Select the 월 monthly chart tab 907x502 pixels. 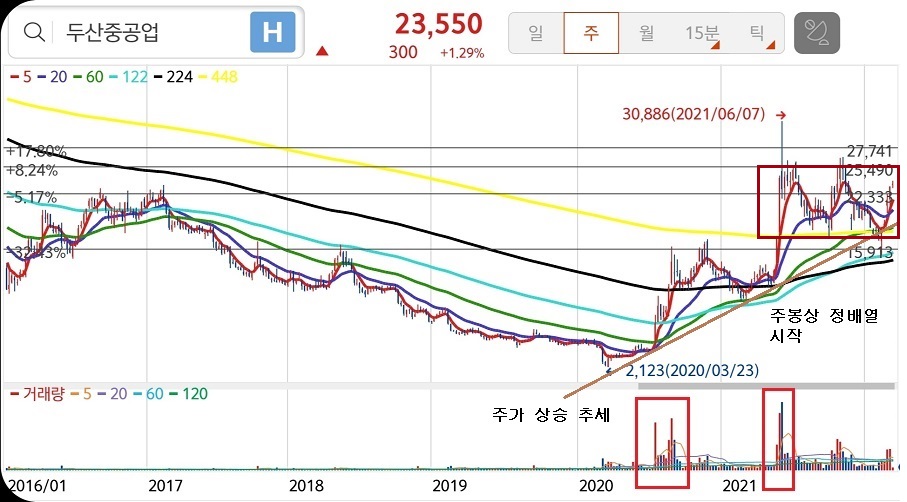pyautogui.click(x=647, y=33)
